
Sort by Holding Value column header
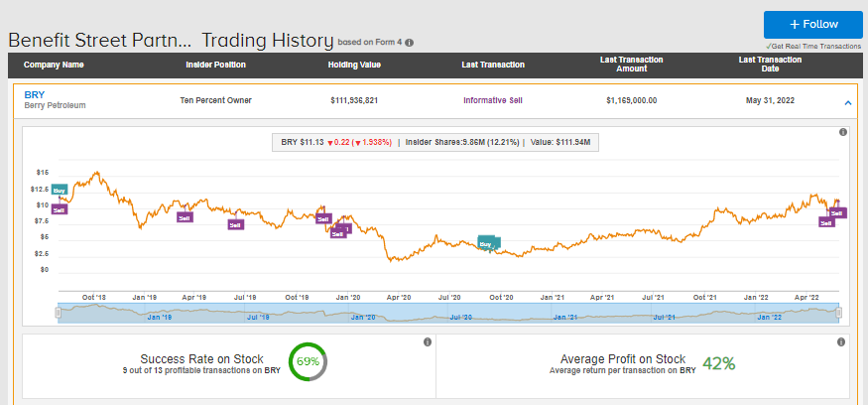354,65
